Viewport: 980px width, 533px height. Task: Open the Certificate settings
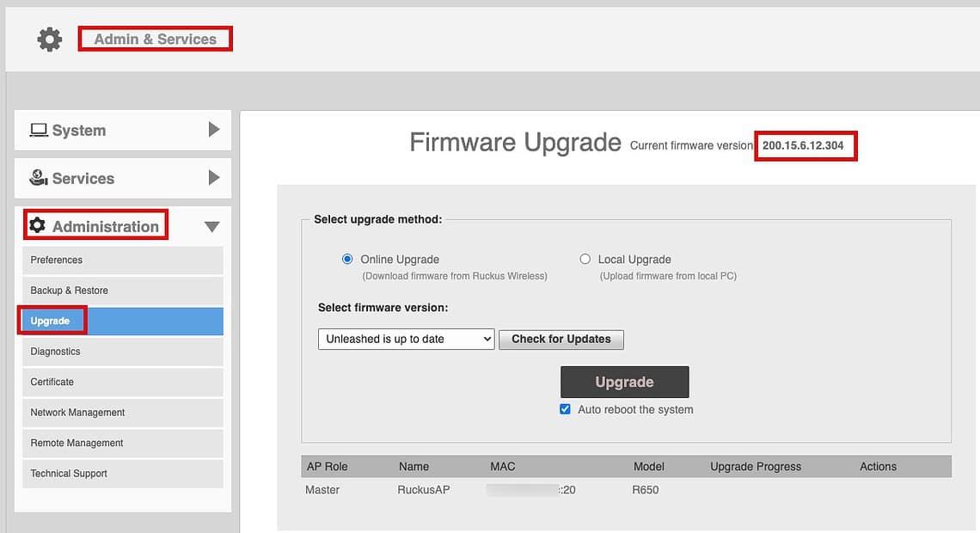coord(52,382)
